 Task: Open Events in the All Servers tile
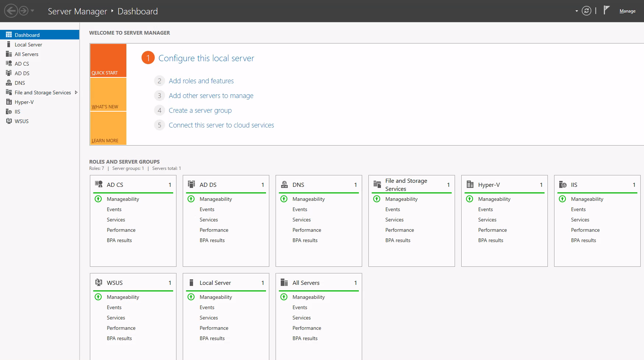(x=300, y=307)
